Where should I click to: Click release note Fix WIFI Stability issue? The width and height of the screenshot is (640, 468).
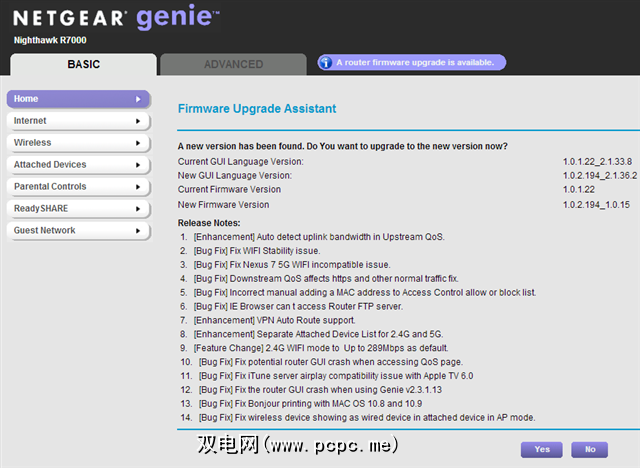[257, 251]
